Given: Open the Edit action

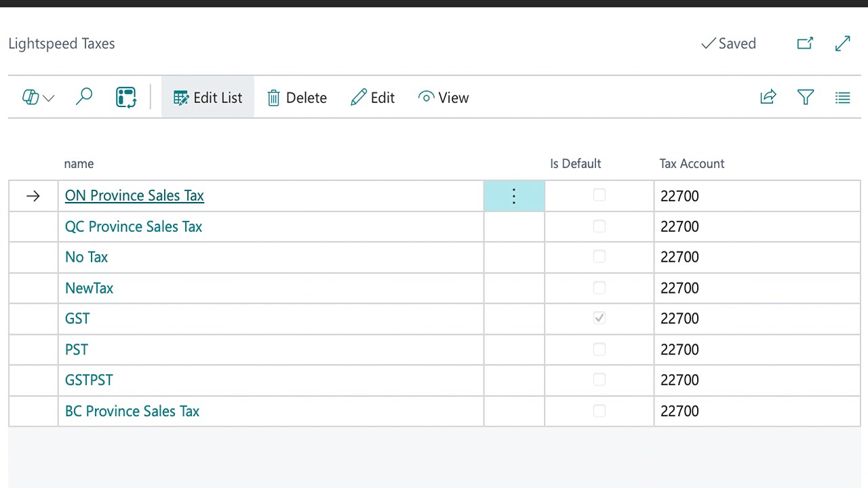Looking at the screenshot, I should 372,98.
